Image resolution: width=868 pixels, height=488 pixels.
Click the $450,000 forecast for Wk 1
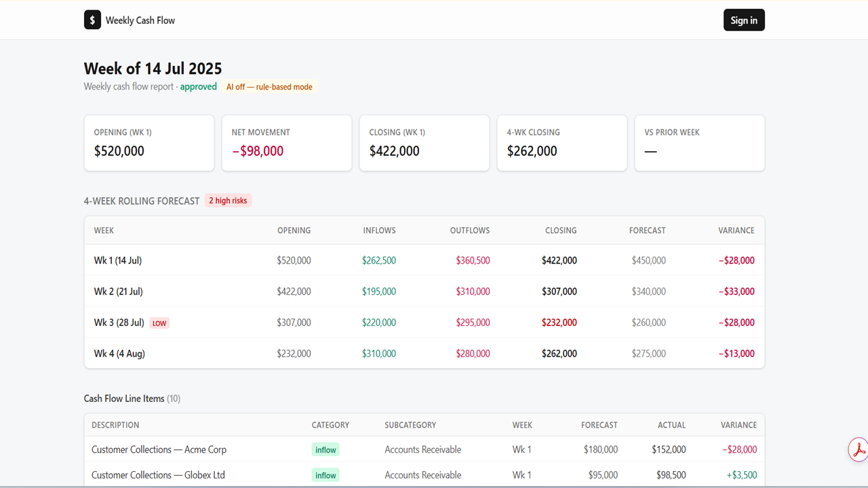click(x=649, y=260)
